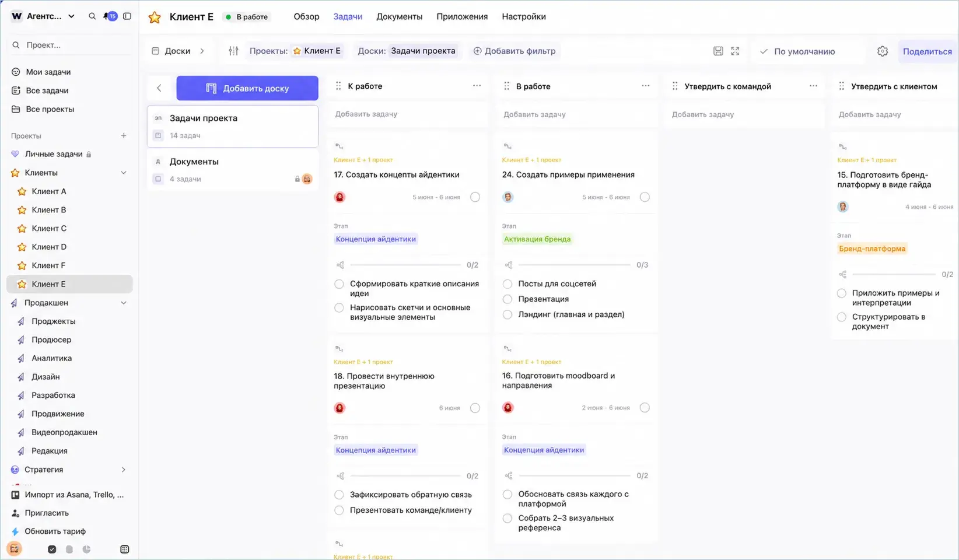Click Добавить фильтр
Viewport: 959px width, 560px height.
(514, 51)
